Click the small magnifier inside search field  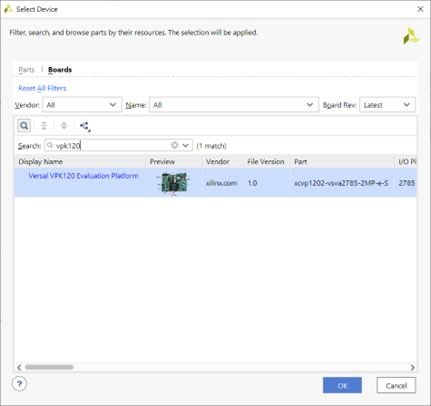50,145
